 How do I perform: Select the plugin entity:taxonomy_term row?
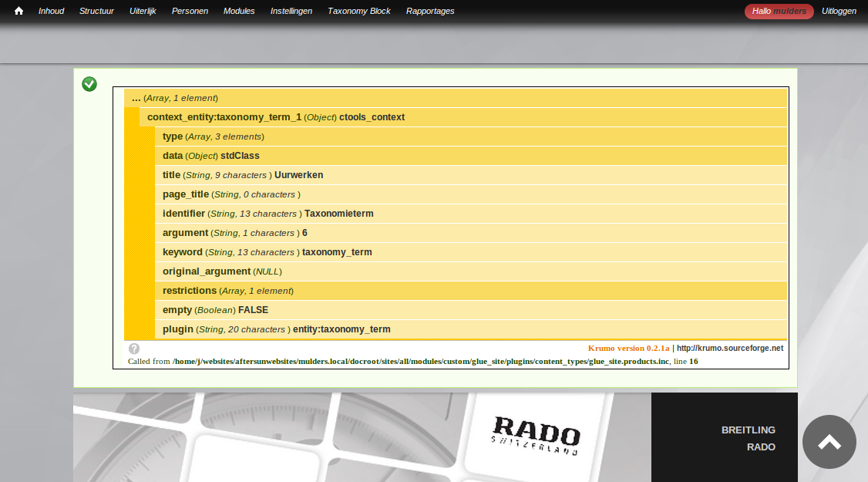click(471, 329)
